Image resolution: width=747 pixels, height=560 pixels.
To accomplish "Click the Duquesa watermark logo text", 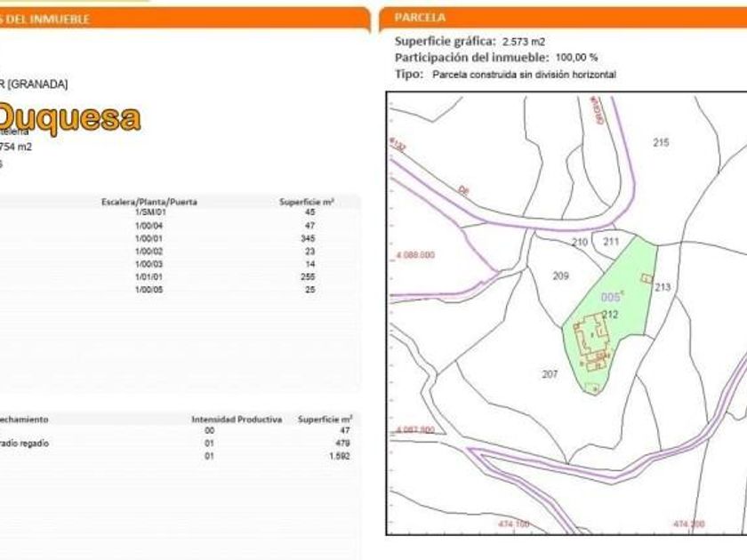I will (69, 117).
